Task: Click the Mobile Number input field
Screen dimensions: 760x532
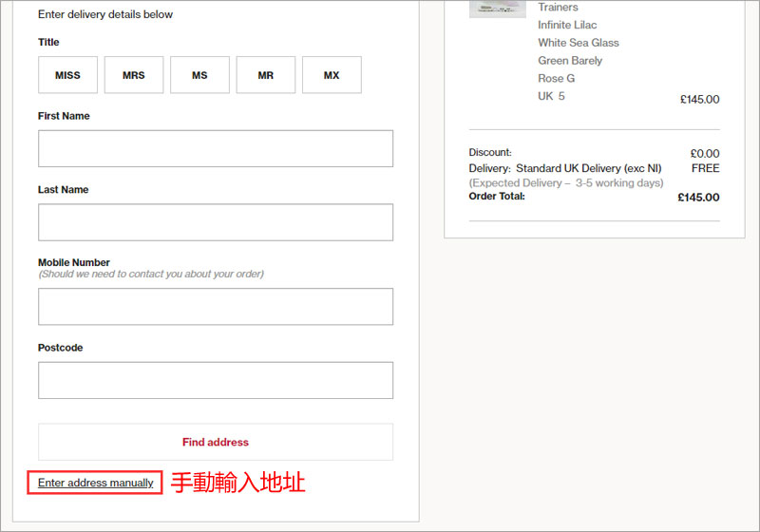Action: [216, 307]
